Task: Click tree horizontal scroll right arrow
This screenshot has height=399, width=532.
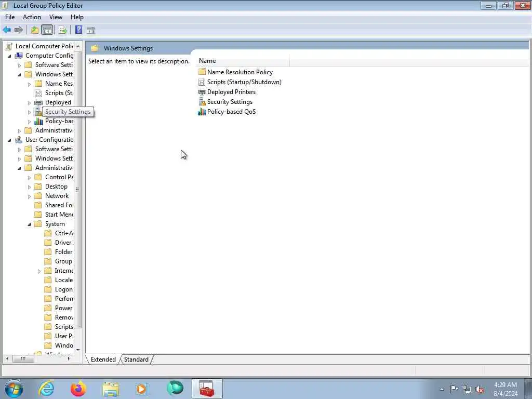Action: pyautogui.click(x=69, y=358)
